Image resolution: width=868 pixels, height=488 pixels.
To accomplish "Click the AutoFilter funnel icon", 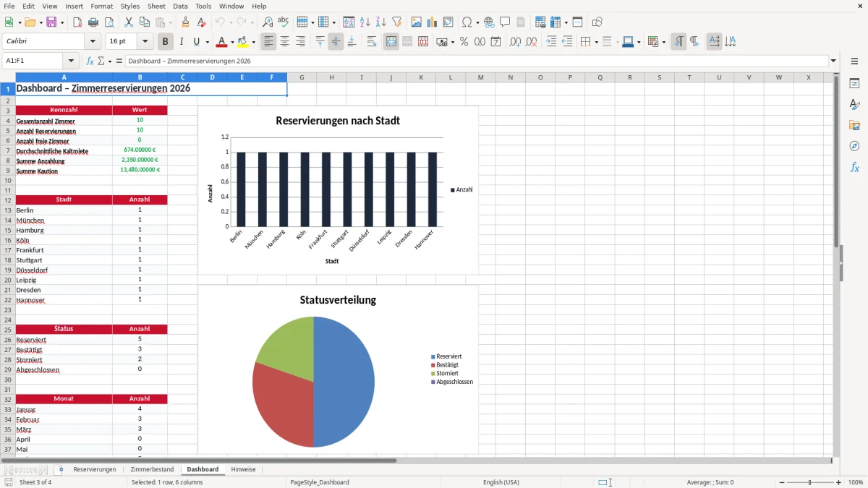I will tap(397, 22).
